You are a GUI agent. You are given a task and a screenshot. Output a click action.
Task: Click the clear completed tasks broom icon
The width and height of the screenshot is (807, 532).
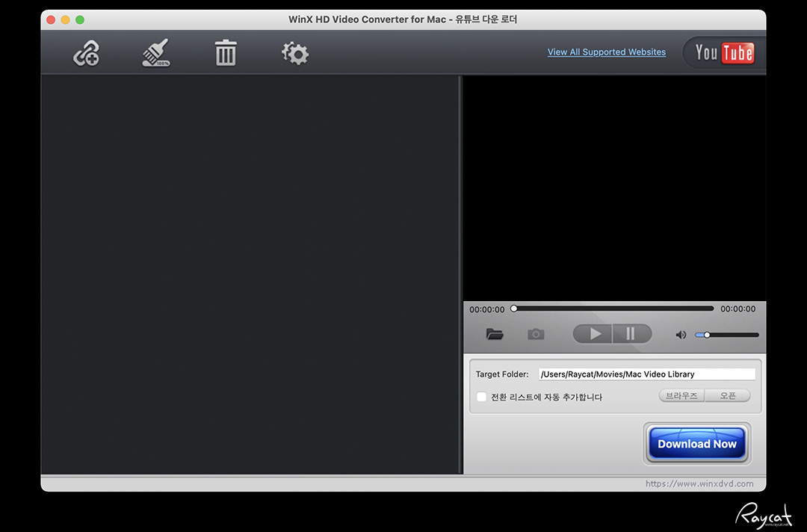(x=156, y=53)
